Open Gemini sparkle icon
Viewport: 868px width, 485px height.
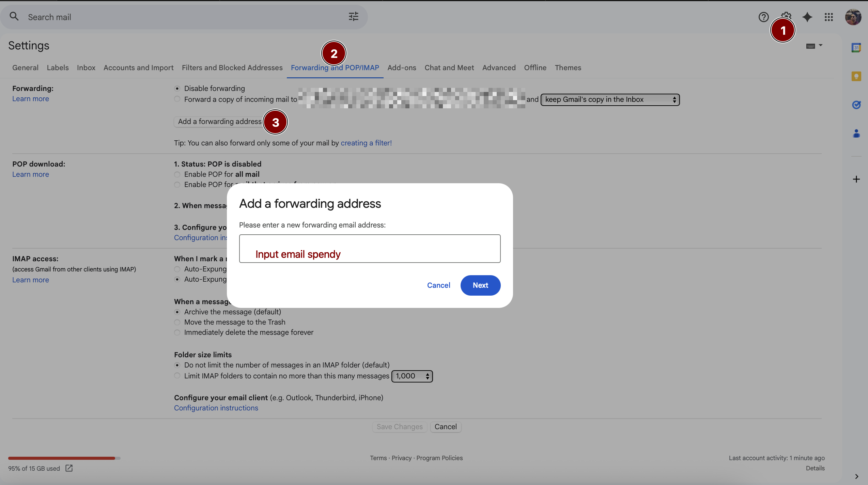pos(807,17)
